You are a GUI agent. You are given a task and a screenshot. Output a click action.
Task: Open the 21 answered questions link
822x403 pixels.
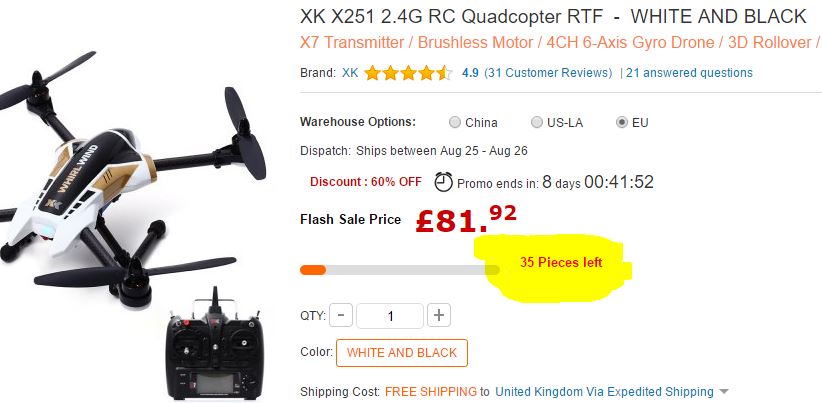point(689,73)
